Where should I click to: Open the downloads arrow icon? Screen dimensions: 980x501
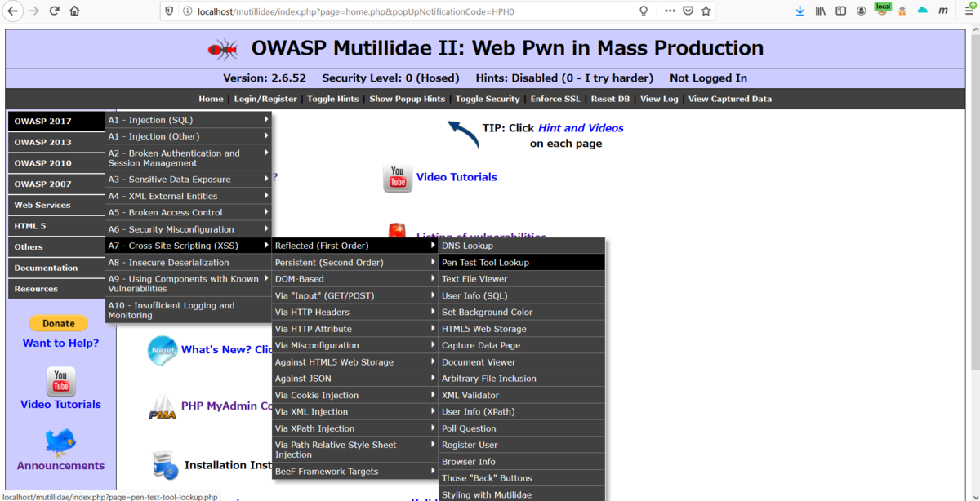pyautogui.click(x=800, y=11)
